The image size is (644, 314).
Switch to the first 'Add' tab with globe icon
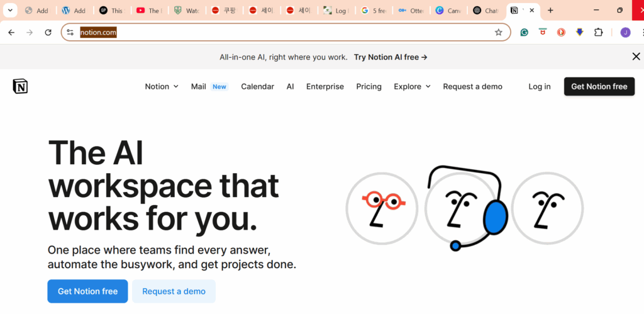pos(36,11)
